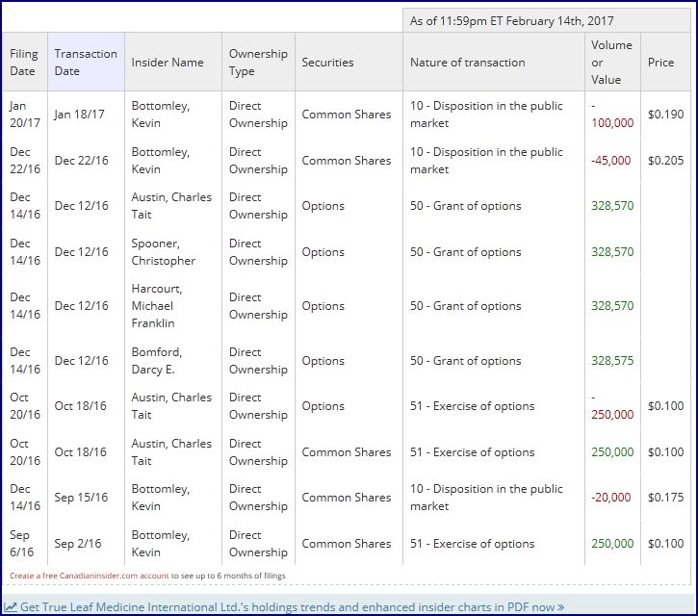Click the chart icon beside Get True Leaf link
The image size is (698, 616).
[x=11, y=606]
